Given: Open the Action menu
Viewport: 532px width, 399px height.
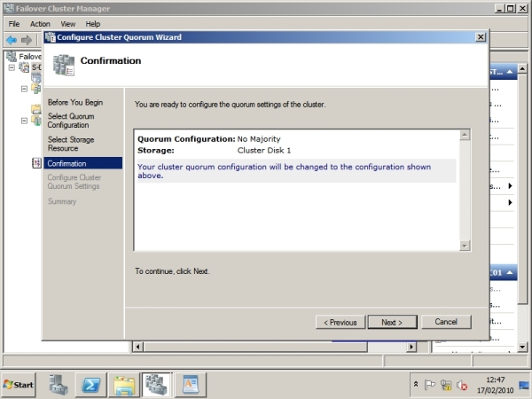Looking at the screenshot, I should coord(40,24).
